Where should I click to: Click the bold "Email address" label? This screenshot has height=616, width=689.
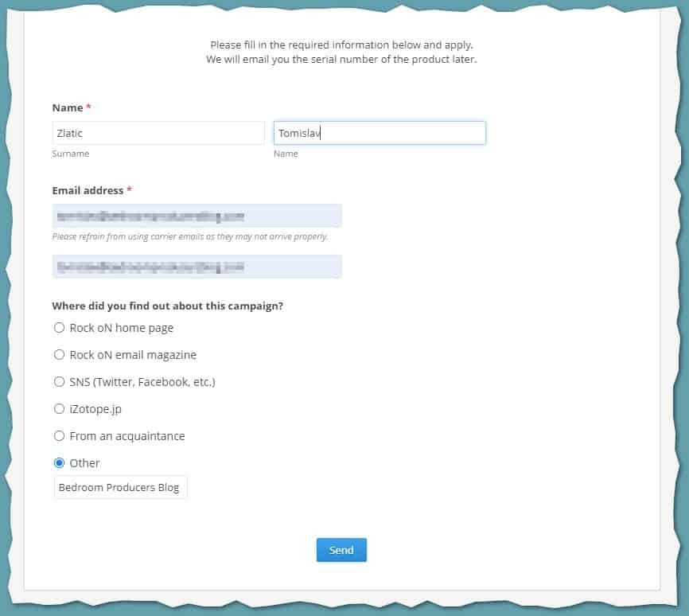88,191
